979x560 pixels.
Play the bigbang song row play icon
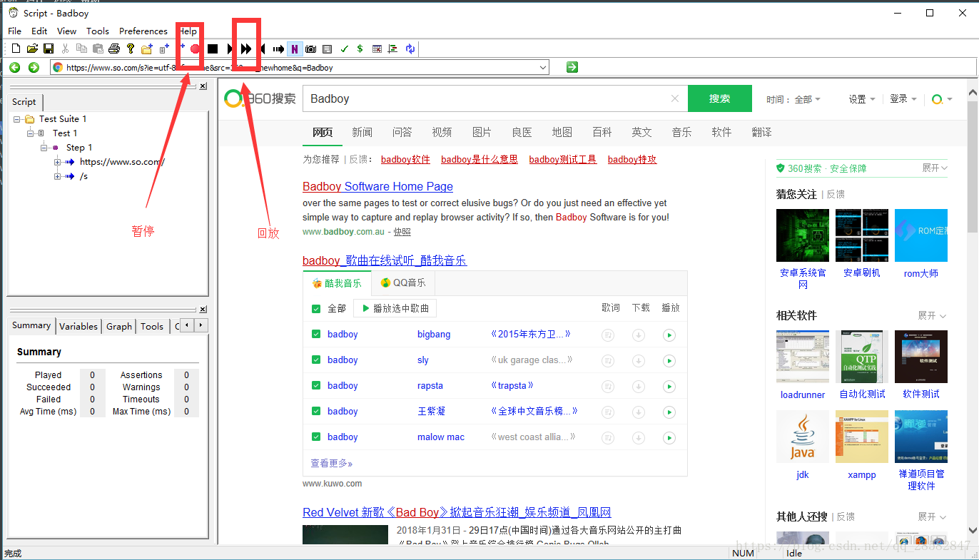[x=669, y=335]
